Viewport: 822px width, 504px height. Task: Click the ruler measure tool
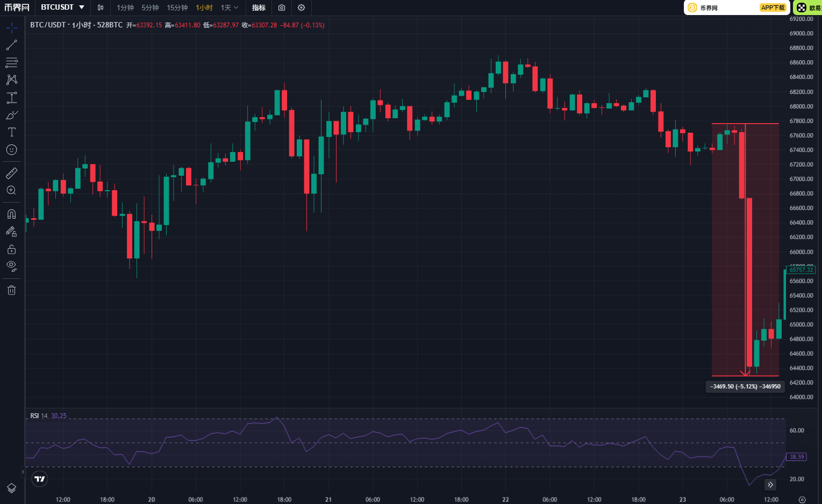pos(12,173)
